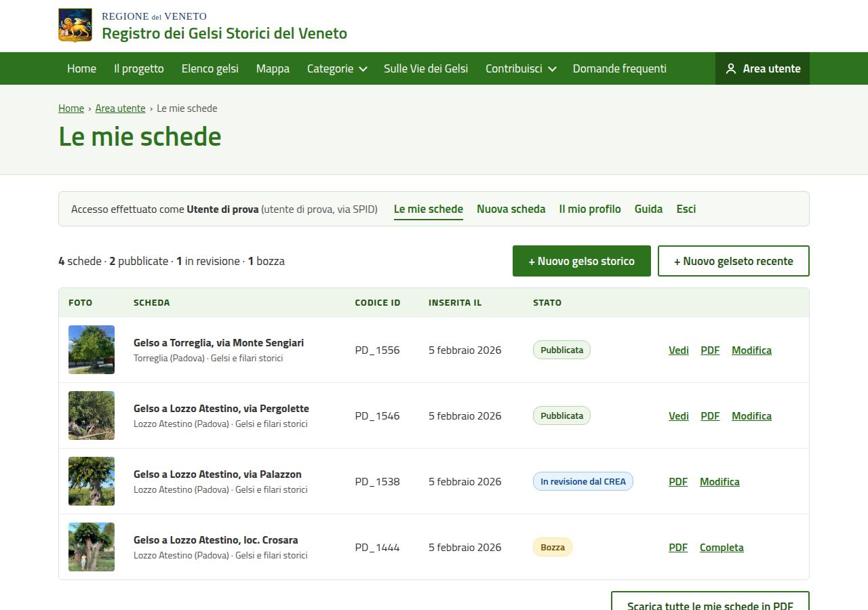The image size is (868, 610).
Task: Click Vedi for scheda PD_1556
Action: 679,350
